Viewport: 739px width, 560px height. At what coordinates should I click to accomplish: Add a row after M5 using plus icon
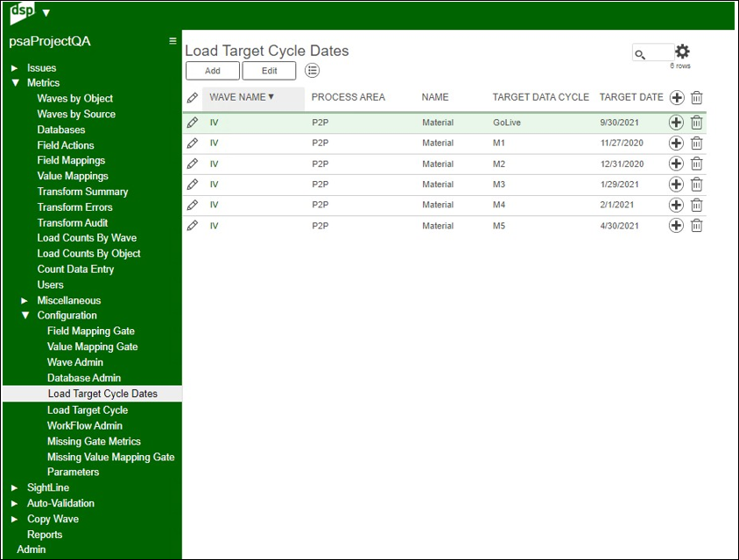point(676,226)
